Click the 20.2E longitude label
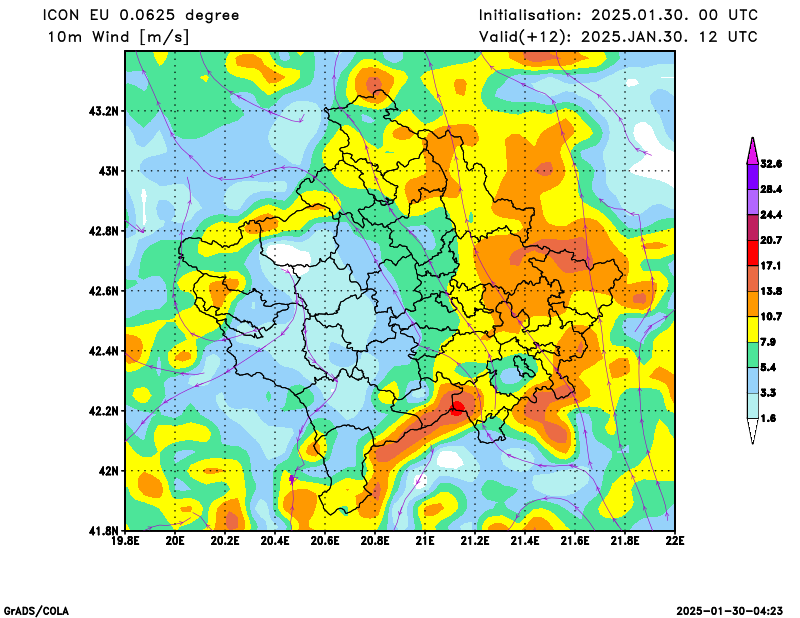The image size is (800, 618). coord(226,540)
